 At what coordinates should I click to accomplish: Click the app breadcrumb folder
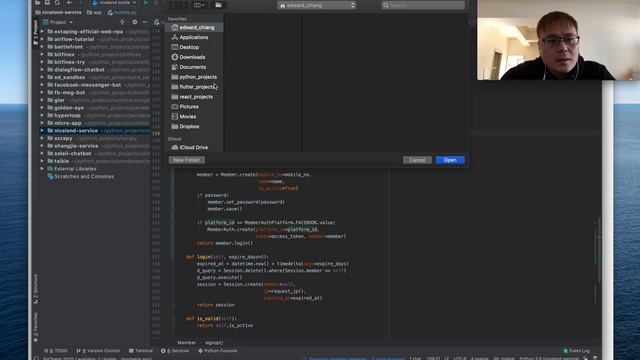click(94, 12)
